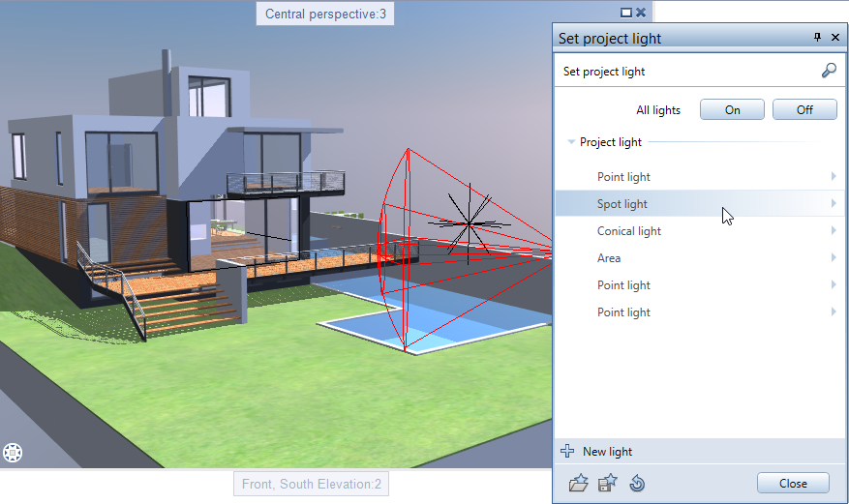Turn all lights Off
Viewport: 849px width, 504px height.
click(804, 109)
